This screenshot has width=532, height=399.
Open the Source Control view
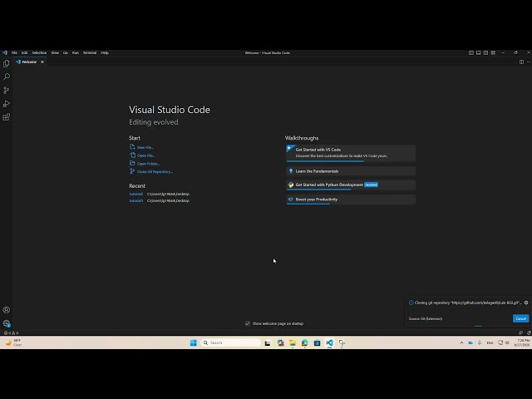6,91
